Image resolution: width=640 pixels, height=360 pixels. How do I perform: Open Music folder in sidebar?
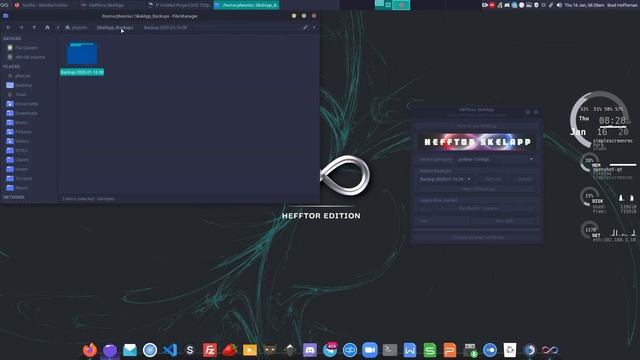click(21, 122)
